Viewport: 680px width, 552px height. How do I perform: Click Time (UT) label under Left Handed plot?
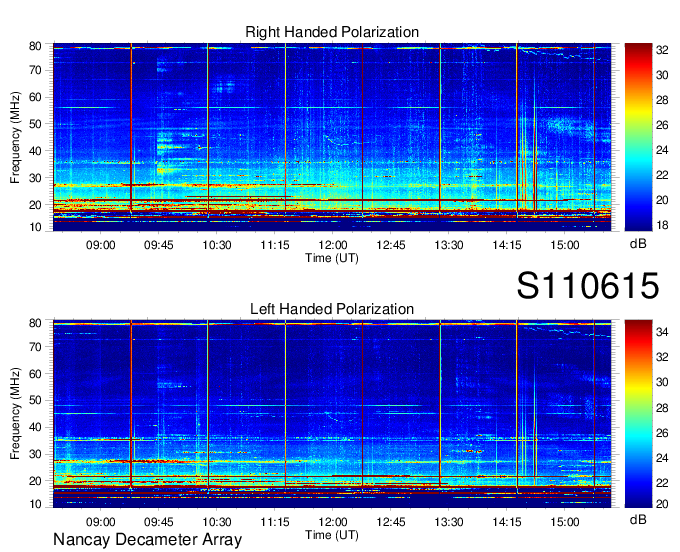pyautogui.click(x=332, y=535)
